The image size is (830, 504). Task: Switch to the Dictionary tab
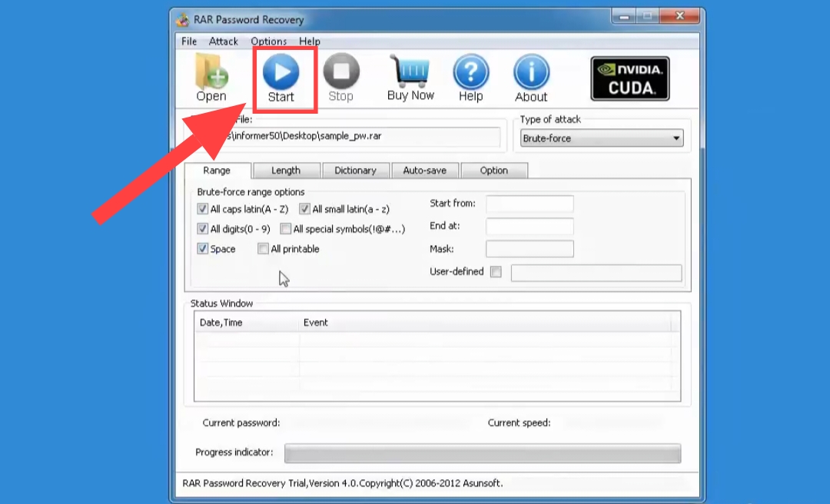[x=355, y=171]
